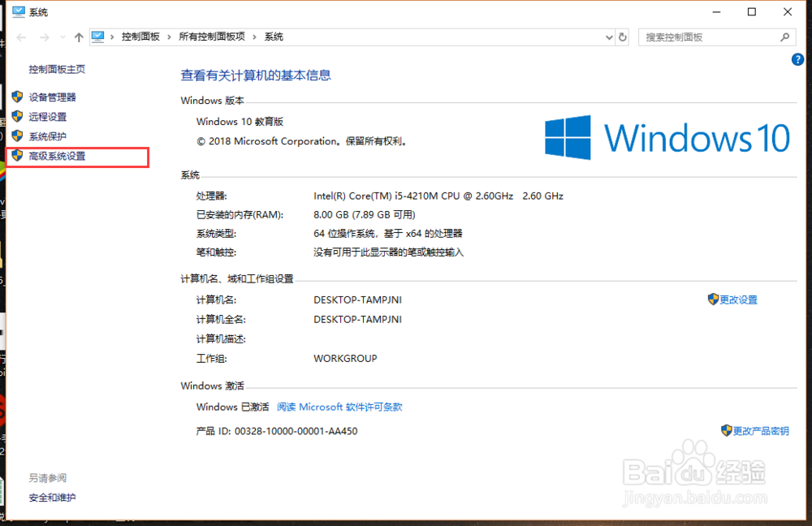The image size is (812, 526).
Task: Click the text Windows 10 教育版
Action: 240,122
